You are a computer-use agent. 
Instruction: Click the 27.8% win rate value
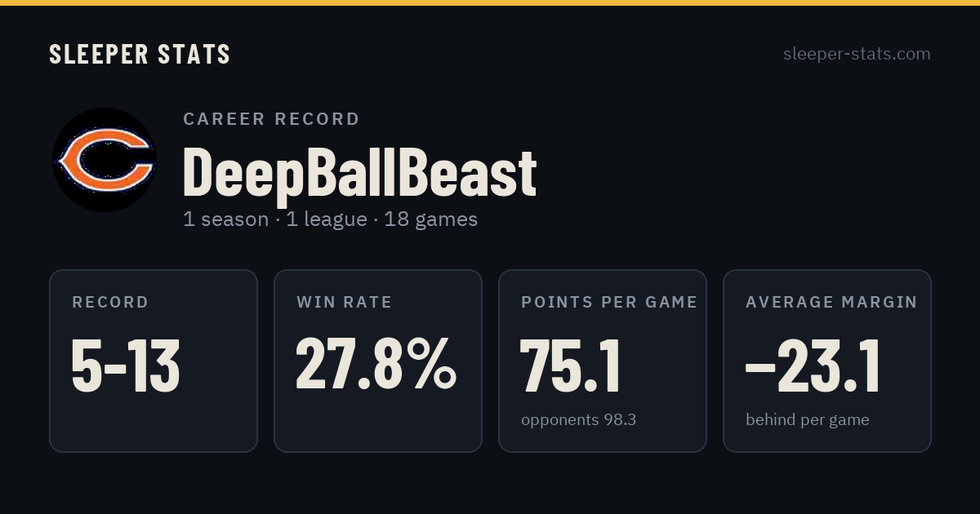pos(376,364)
